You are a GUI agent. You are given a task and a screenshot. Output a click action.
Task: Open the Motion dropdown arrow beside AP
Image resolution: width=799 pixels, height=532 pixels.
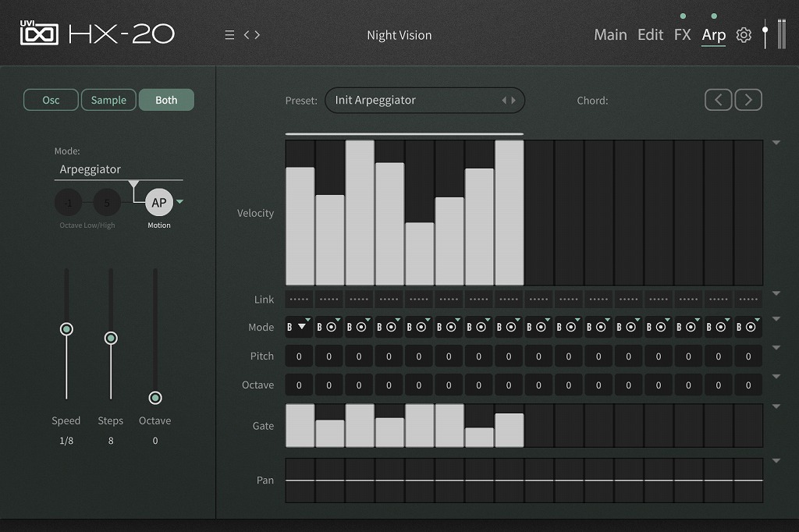(x=180, y=202)
